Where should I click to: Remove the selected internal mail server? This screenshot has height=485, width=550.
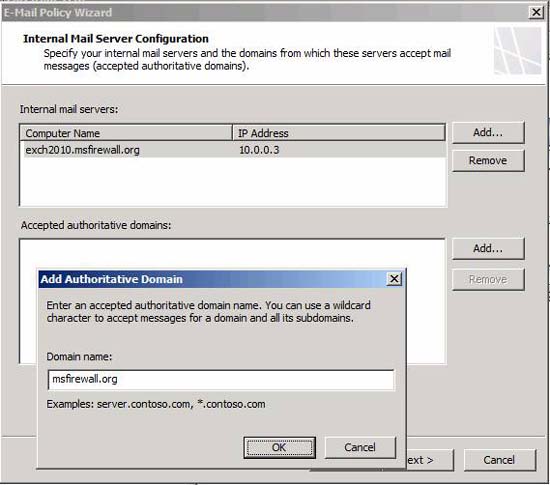488,161
